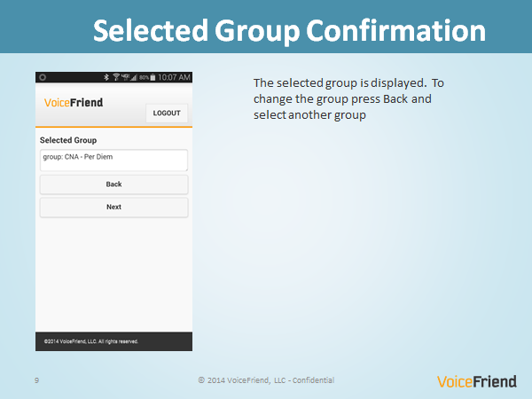Tap the 80% battery percentage text

point(144,78)
